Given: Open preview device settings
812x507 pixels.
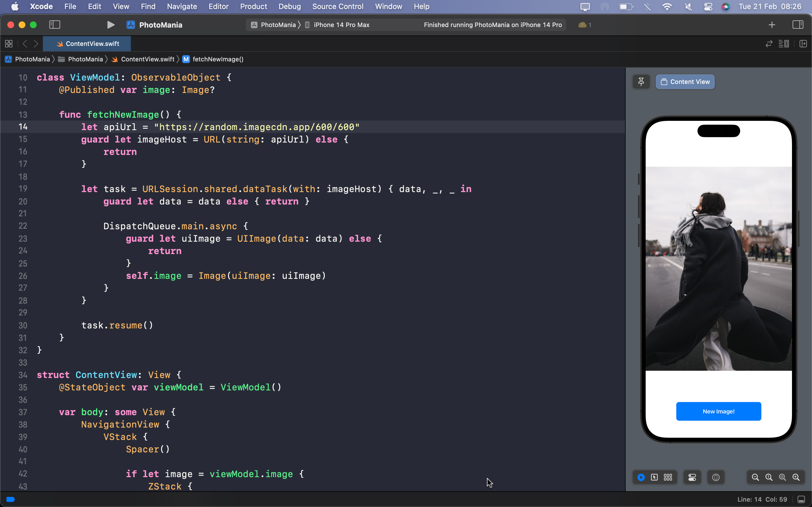Looking at the screenshot, I should [x=692, y=477].
